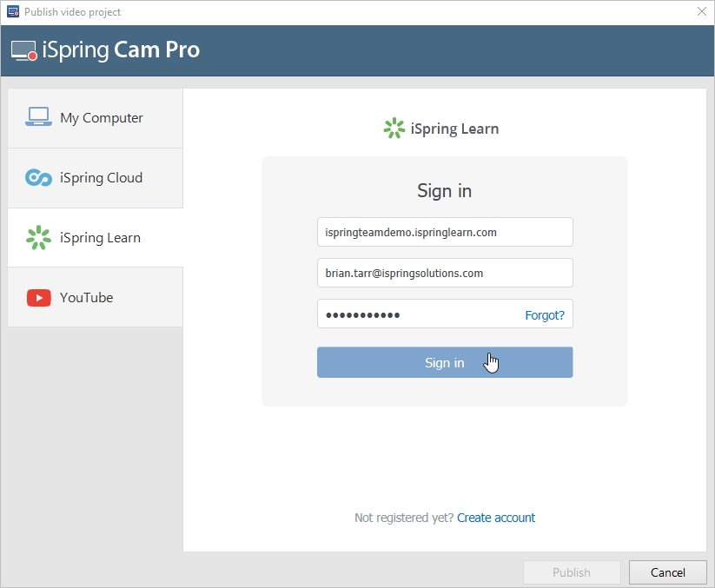The width and height of the screenshot is (715, 588).
Task: Click the Forgot? password link
Action: pyautogui.click(x=544, y=315)
